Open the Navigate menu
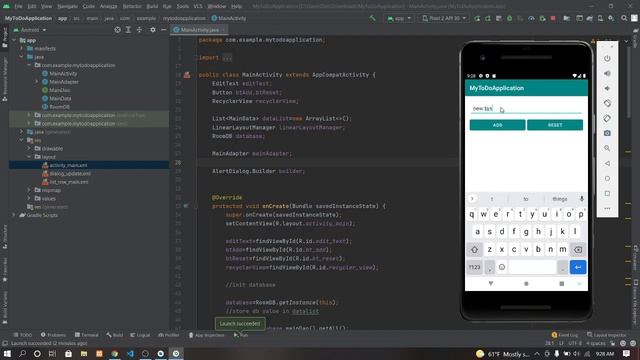The height and width of the screenshot is (360, 640). click(67, 6)
